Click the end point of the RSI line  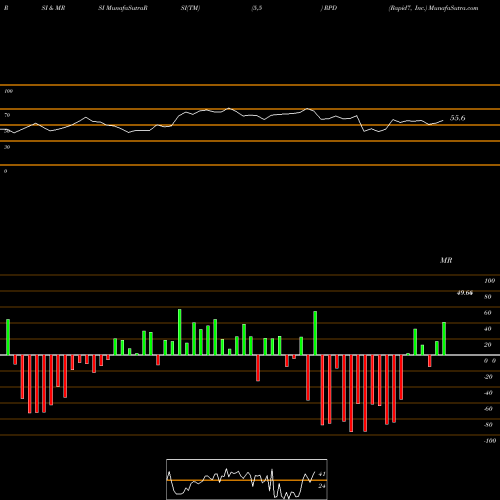[443, 120]
